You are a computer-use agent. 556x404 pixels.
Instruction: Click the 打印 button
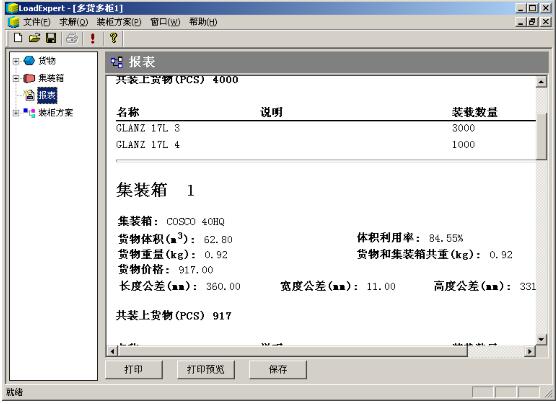[134, 370]
